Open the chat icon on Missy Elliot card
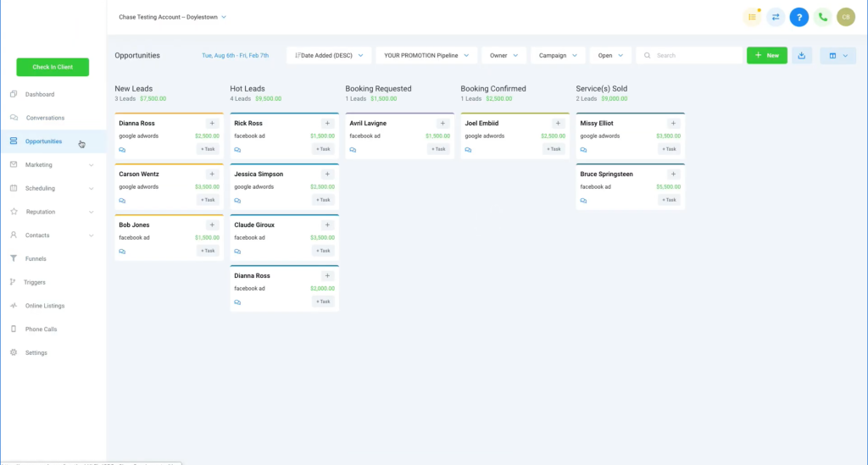This screenshot has height=465, width=868. point(583,150)
